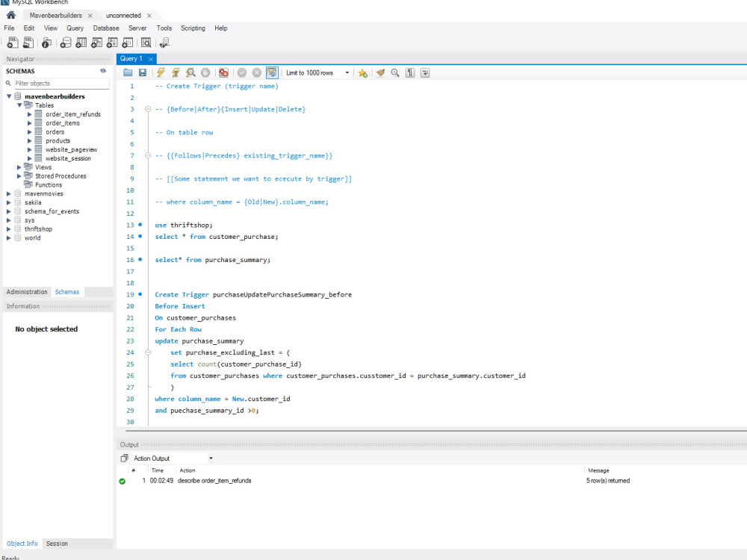Expand the Views folder
The height and width of the screenshot is (560, 747).
(x=19, y=167)
